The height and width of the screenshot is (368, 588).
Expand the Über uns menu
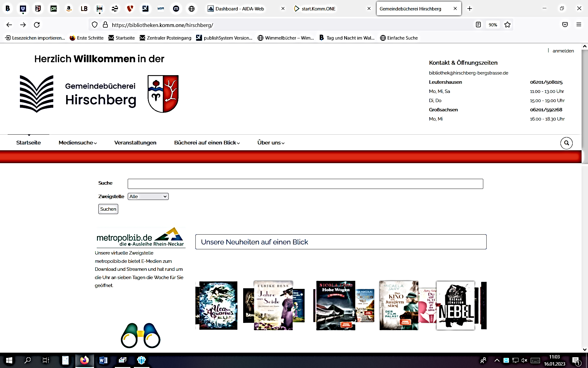point(271,143)
